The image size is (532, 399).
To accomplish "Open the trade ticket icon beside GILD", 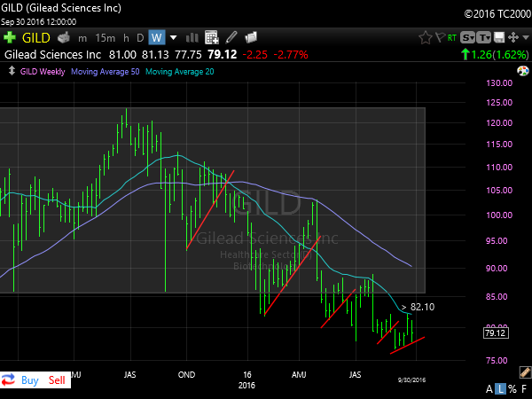I will click(64, 37).
